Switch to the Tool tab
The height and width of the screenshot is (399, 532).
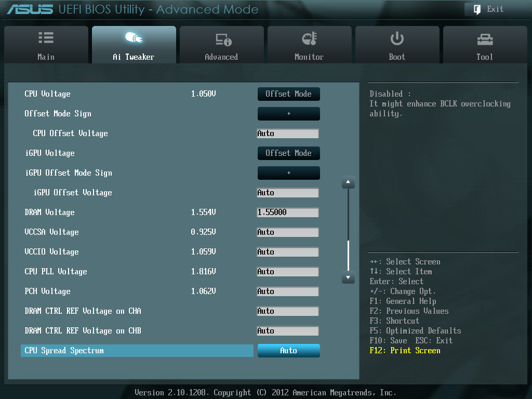[485, 45]
